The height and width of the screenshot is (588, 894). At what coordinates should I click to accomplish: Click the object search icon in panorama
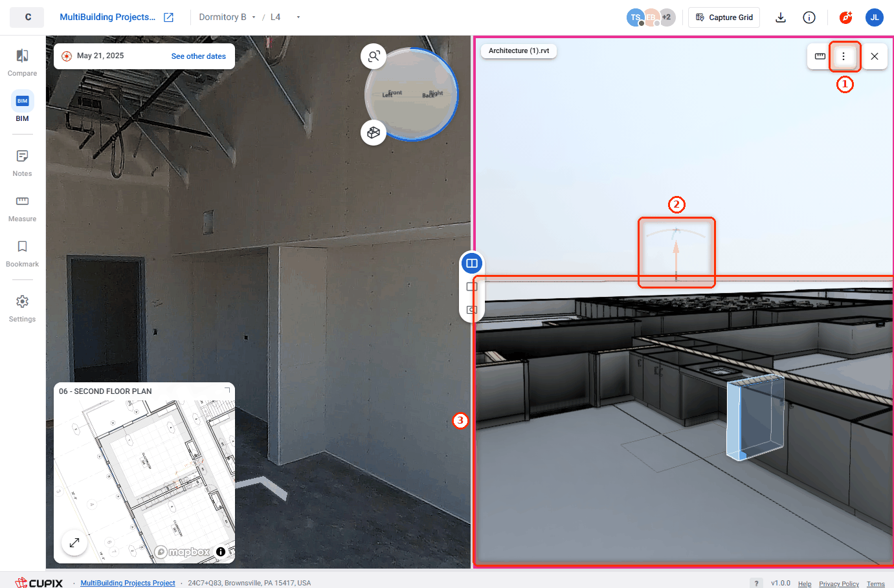(x=374, y=57)
